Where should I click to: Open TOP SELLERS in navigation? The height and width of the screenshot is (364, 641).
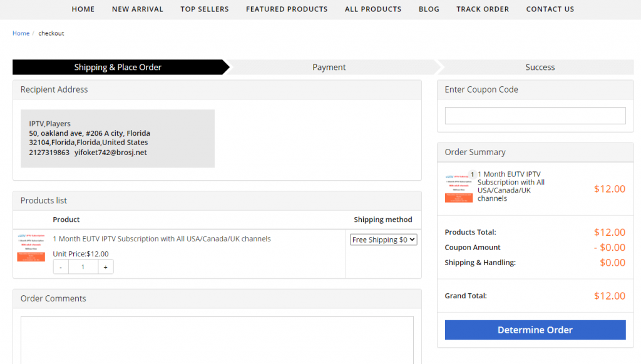click(205, 9)
